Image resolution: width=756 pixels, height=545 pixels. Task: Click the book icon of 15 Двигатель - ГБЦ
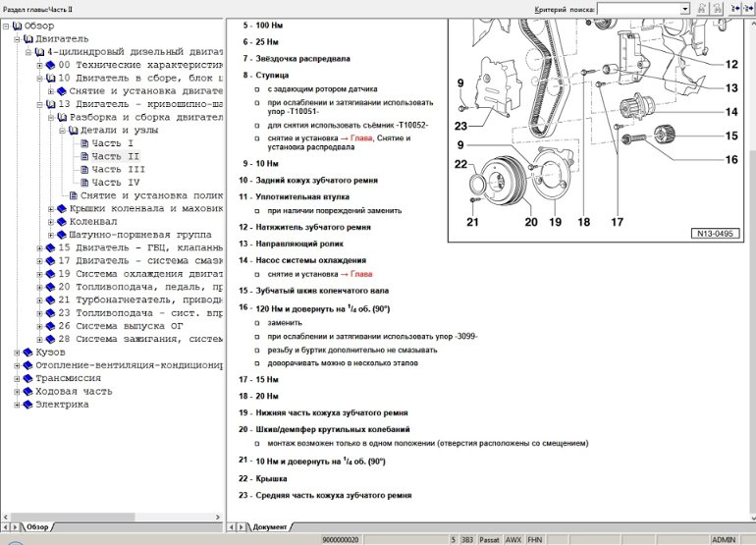(51, 247)
